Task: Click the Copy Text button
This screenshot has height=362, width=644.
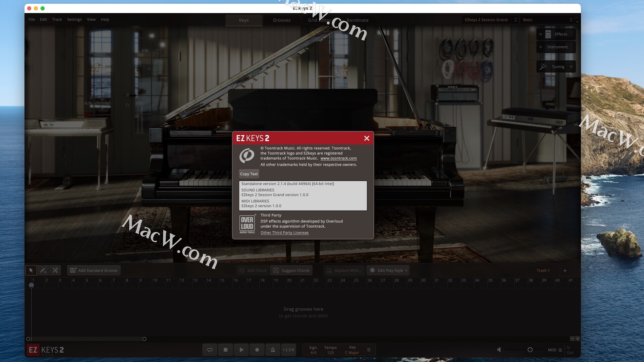Action: (x=249, y=174)
